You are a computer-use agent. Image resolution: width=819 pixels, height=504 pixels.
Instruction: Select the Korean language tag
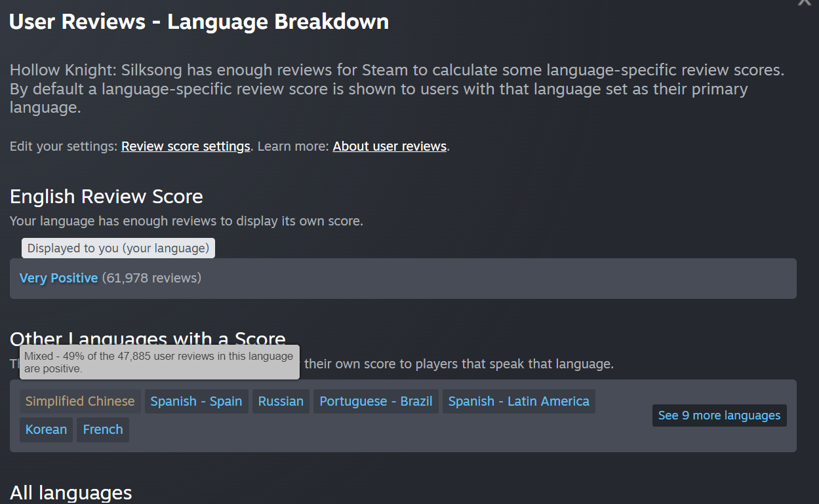(46, 430)
